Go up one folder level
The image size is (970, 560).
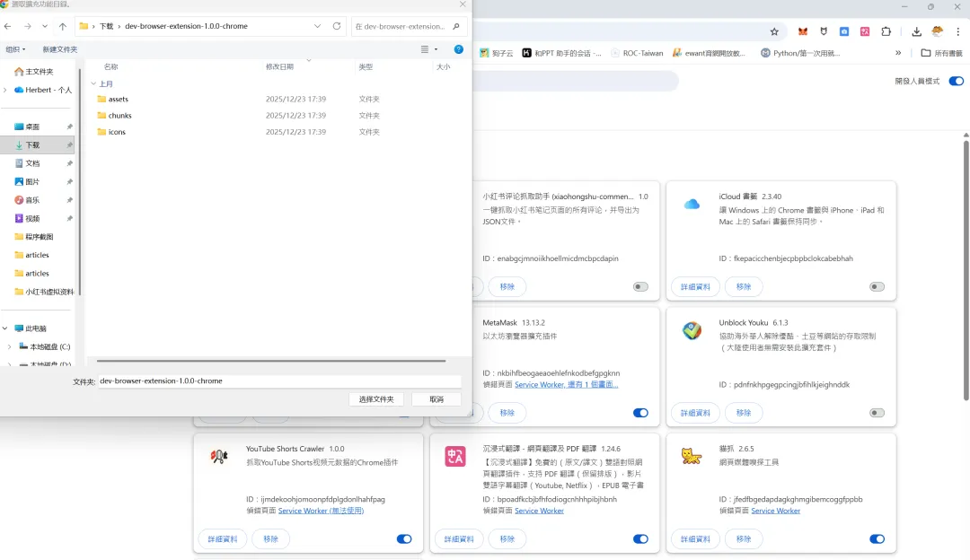pyautogui.click(x=63, y=26)
